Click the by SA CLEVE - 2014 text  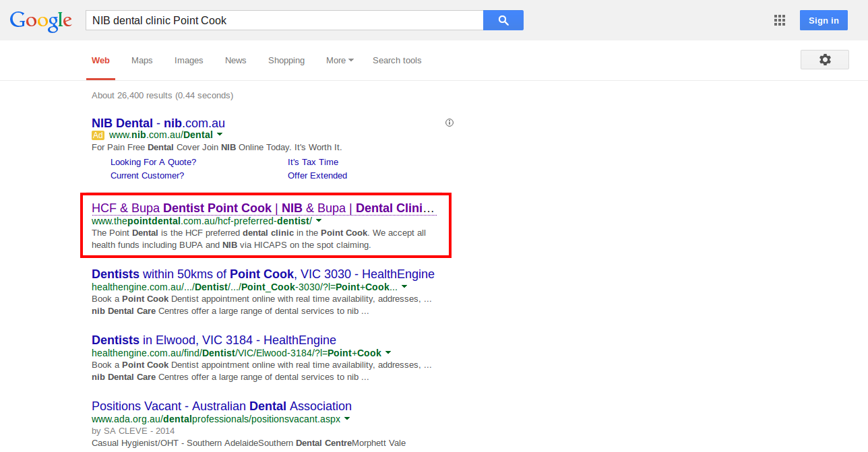[133, 431]
